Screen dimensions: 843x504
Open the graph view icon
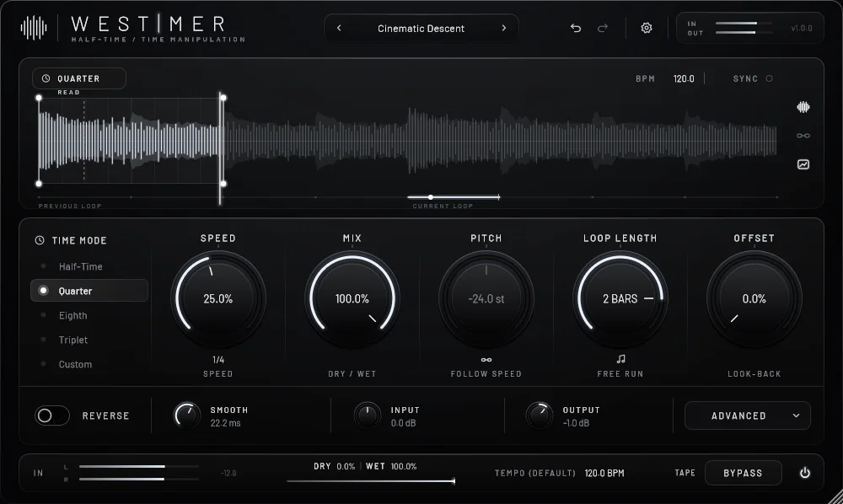click(x=803, y=164)
